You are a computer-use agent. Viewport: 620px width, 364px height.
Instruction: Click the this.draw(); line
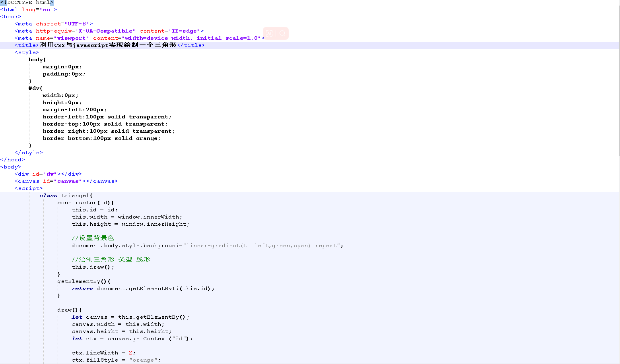(x=93, y=267)
